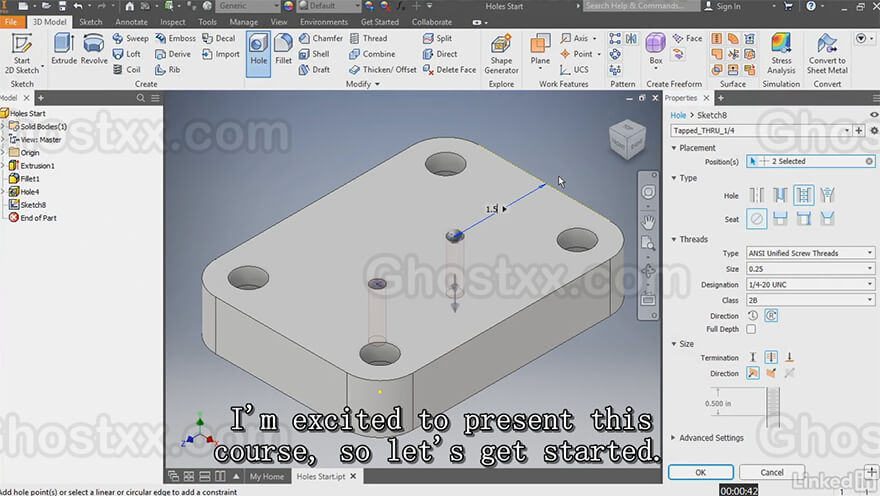Select taper tapped hole type
This screenshot has width=880, height=496.
[x=827, y=195]
